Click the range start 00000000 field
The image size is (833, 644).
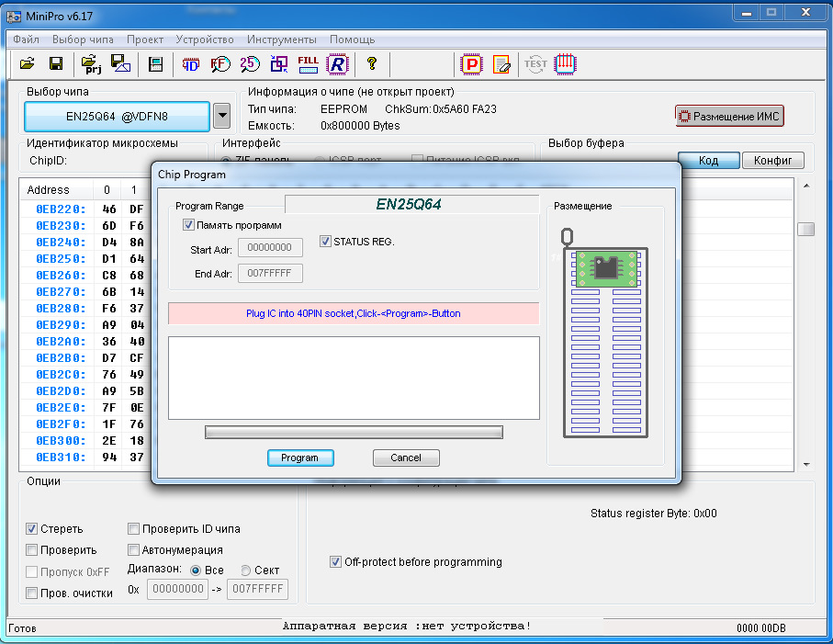point(177,589)
